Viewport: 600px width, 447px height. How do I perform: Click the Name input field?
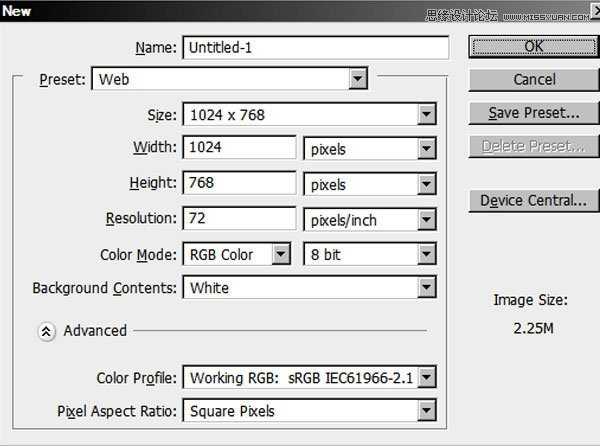[x=316, y=47]
